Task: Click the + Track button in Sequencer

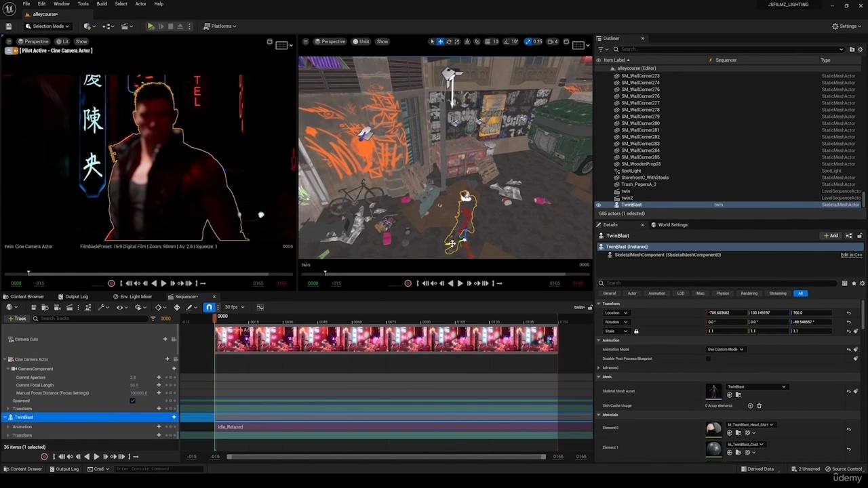Action: (17, 319)
